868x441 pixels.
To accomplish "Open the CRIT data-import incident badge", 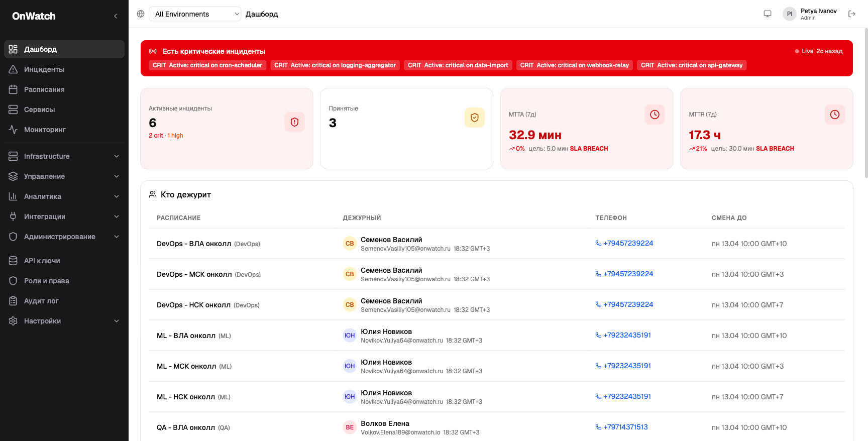I will click(x=458, y=65).
